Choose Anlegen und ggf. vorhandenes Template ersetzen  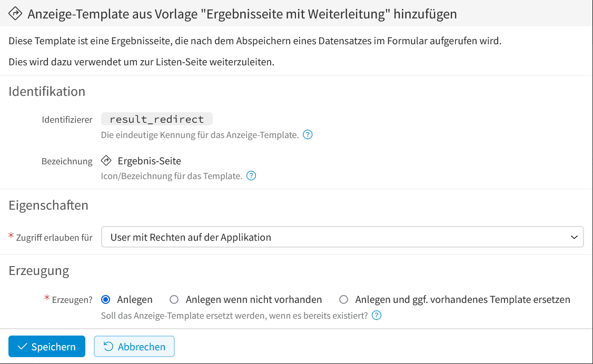(x=343, y=300)
